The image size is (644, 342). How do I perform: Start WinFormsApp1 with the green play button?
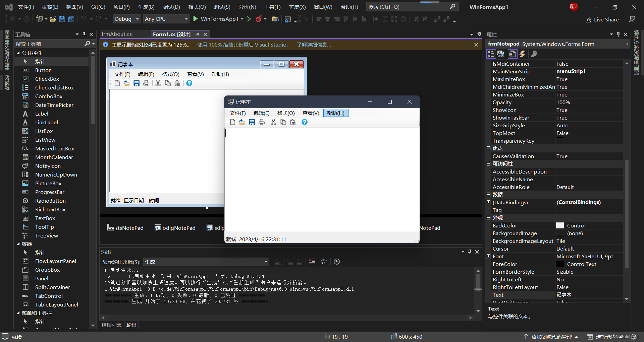(x=195, y=19)
